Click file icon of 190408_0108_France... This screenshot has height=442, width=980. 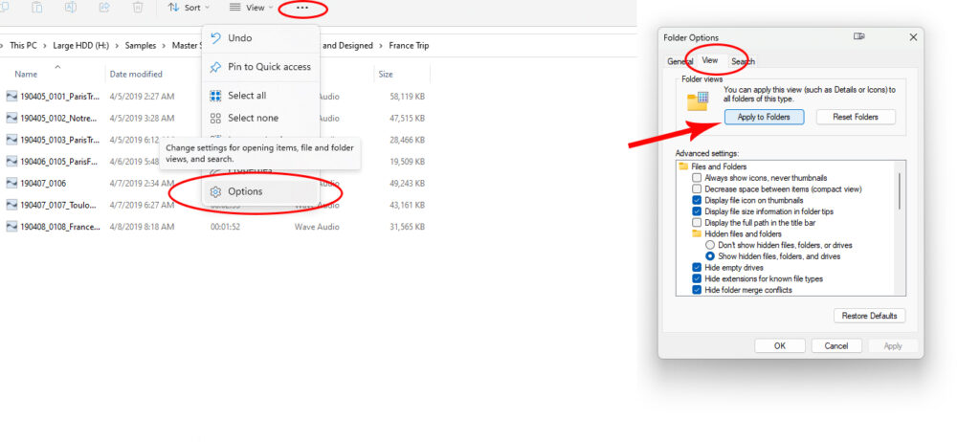click(11, 227)
